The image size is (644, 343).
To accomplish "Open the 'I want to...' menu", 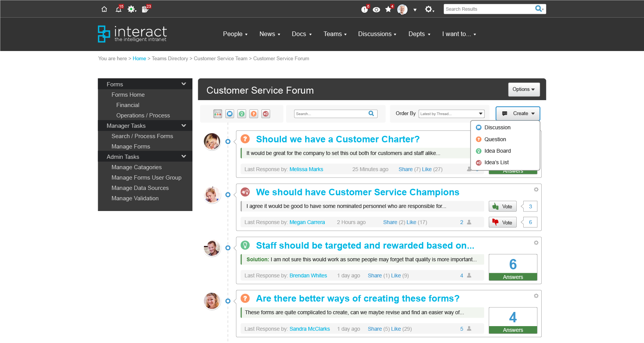I will (x=459, y=34).
